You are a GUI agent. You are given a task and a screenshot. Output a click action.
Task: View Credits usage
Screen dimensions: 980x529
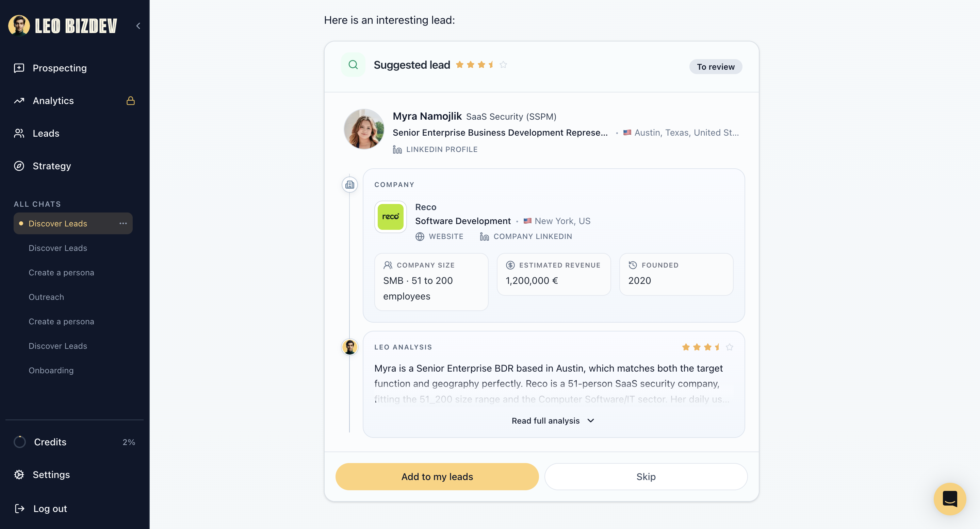tap(74, 442)
